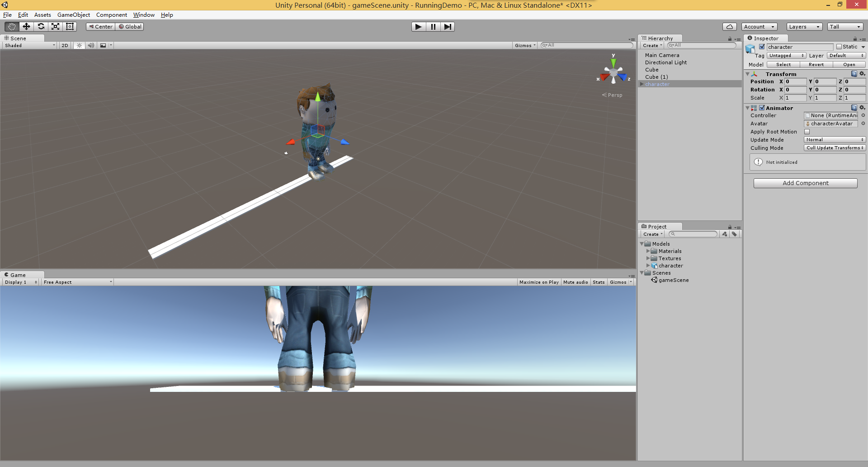Image resolution: width=868 pixels, height=467 pixels.
Task: Toggle character active checkbox
Action: coord(762,47)
